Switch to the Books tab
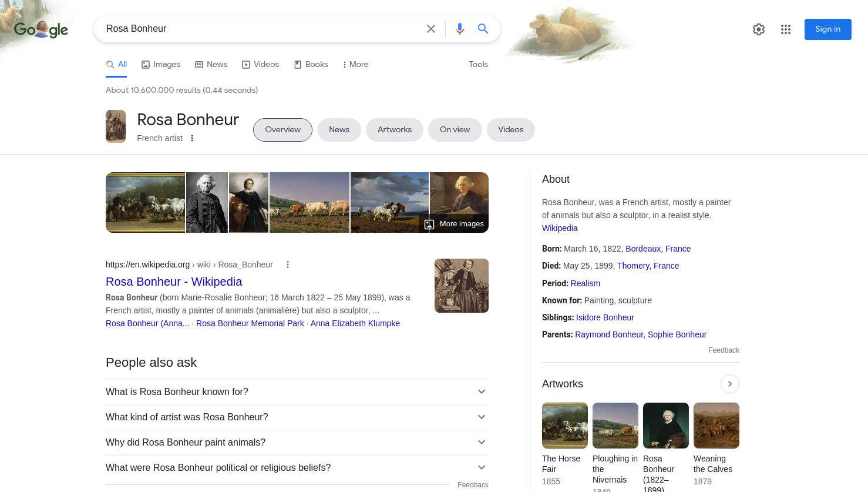 pyautogui.click(x=311, y=65)
